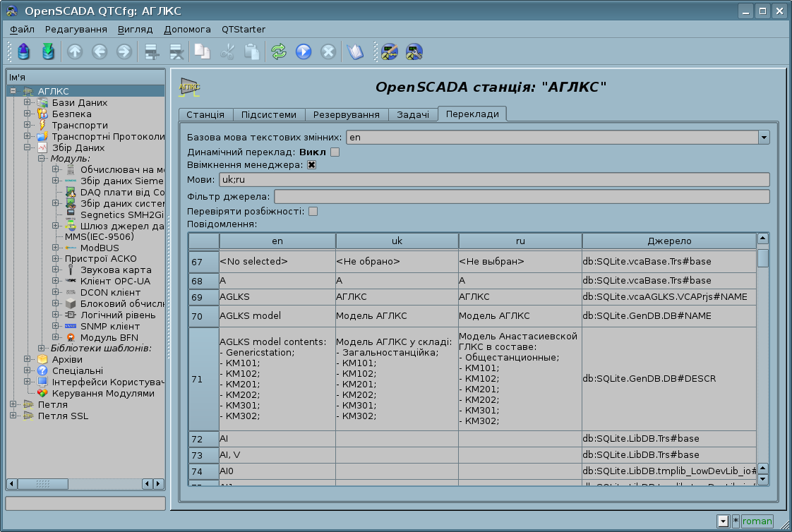This screenshot has width=792, height=532.
Task: Click the Save to DB toolbar icon
Action: 48,52
